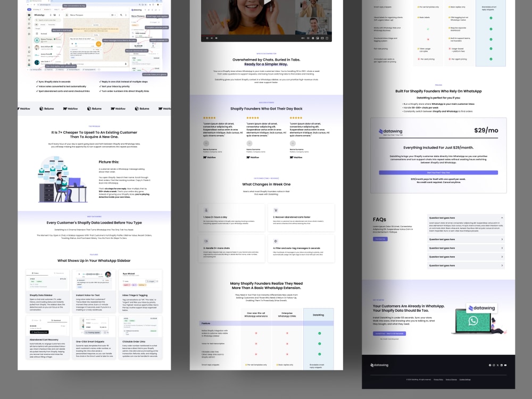Image resolution: width=532 pixels, height=399 pixels.
Task: Expand the fourth FAQ question row
Action: (466, 257)
